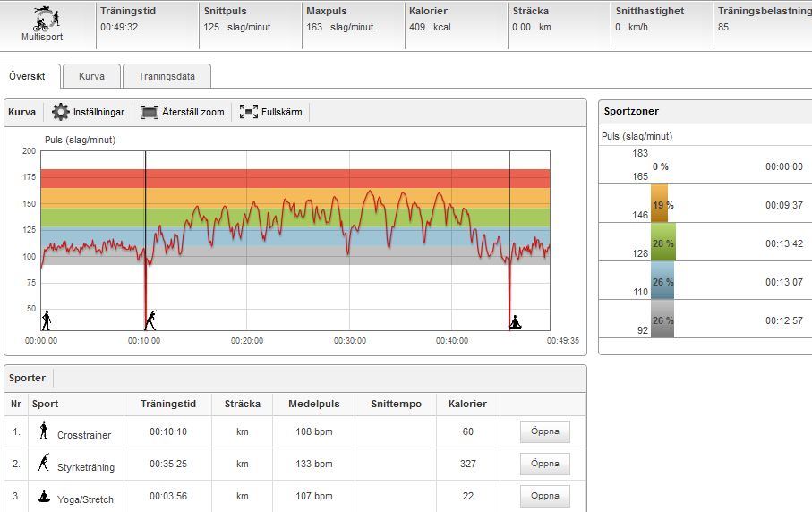Click the blue 26 % zone bar
Screen dimensions: 812x512
[662, 281]
